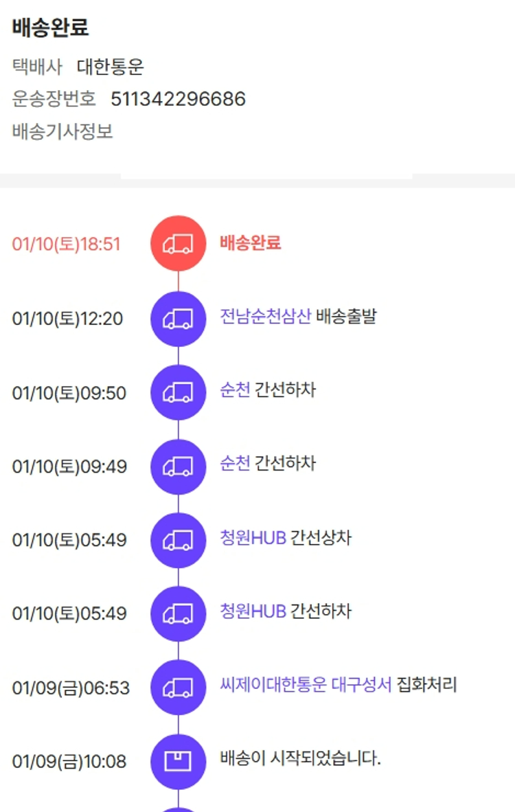This screenshot has height=812, width=515.
Task: Click the tracking number 511342296686
Action: click(178, 99)
